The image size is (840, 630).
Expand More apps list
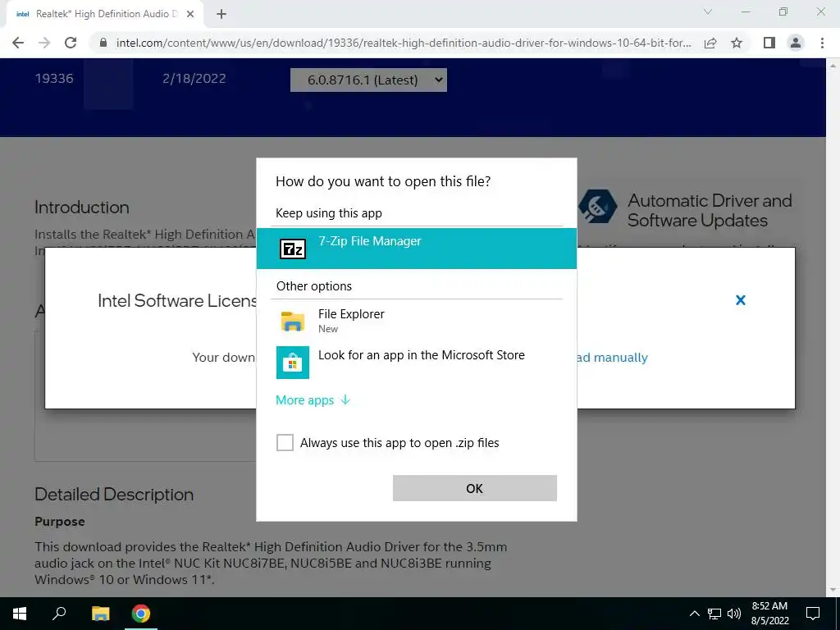(x=313, y=400)
